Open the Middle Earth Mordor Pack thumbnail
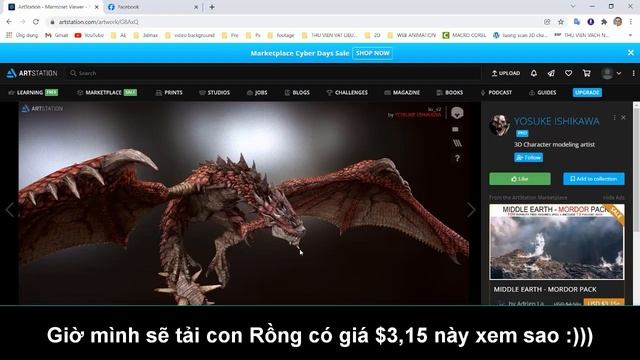 tap(557, 242)
